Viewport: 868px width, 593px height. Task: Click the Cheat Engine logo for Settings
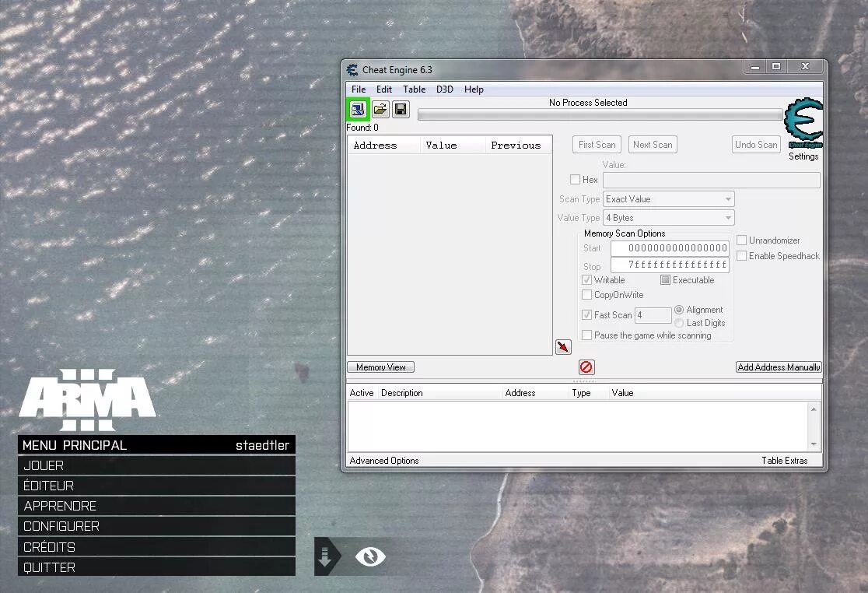[x=803, y=123]
